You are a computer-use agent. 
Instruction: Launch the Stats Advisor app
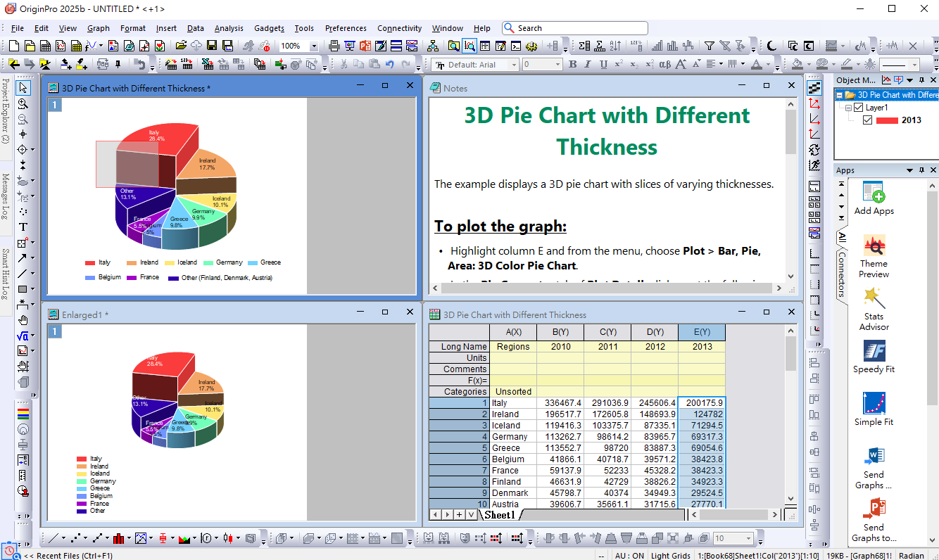coord(874,309)
